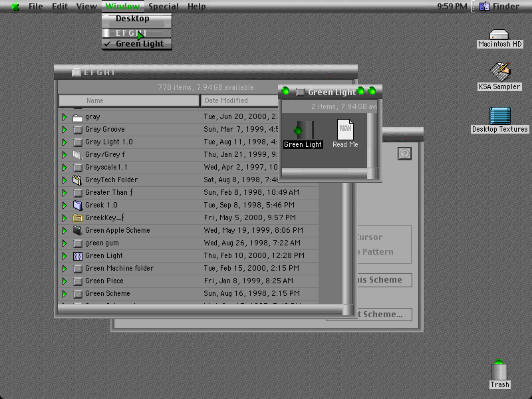Select the Desktop Textures icon on desktop
The height and width of the screenshot is (399, 532).
(500, 115)
